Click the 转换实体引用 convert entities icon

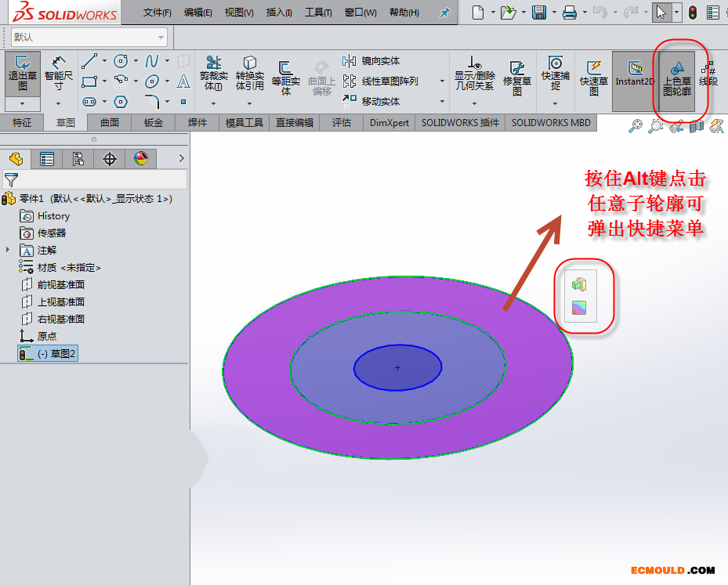pyautogui.click(x=250, y=73)
